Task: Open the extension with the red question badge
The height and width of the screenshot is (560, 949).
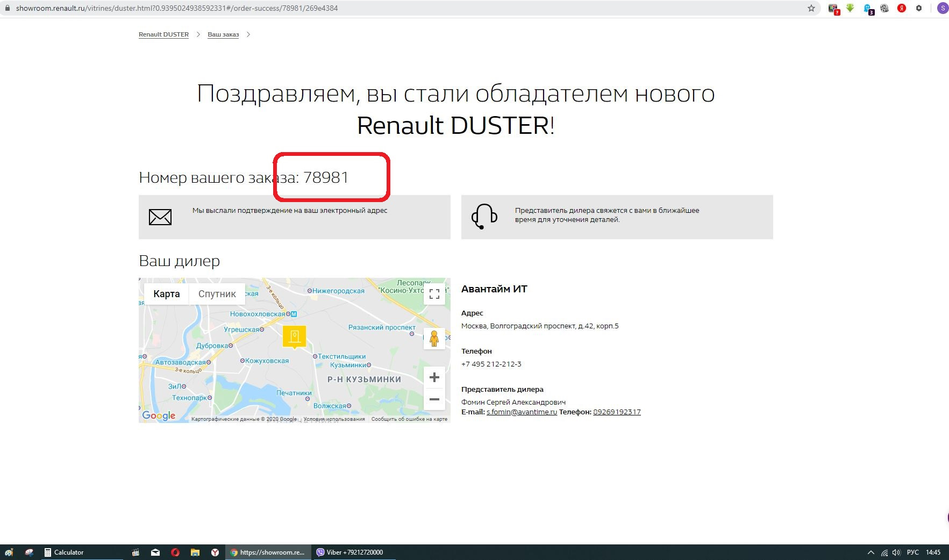Action: (833, 9)
